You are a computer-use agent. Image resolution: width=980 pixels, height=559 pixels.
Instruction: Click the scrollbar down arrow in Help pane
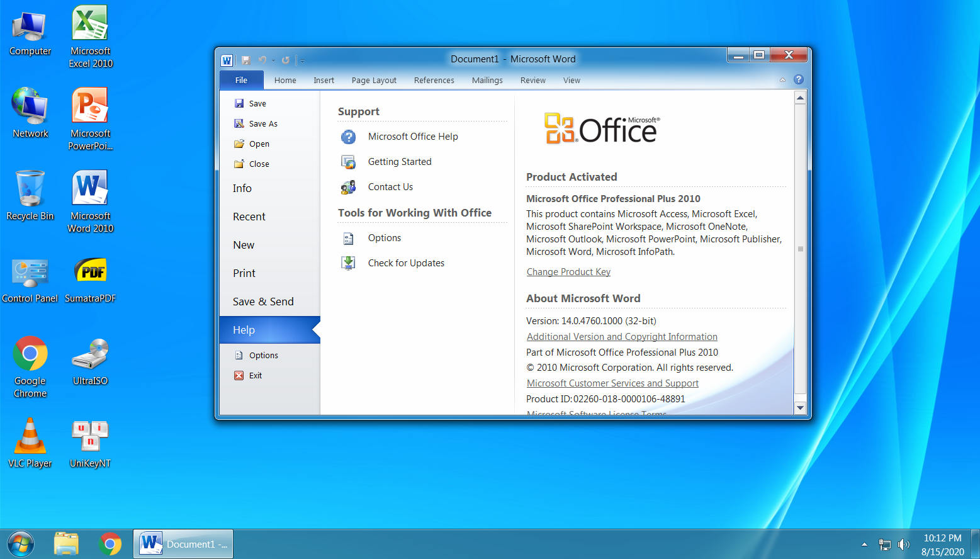click(800, 408)
